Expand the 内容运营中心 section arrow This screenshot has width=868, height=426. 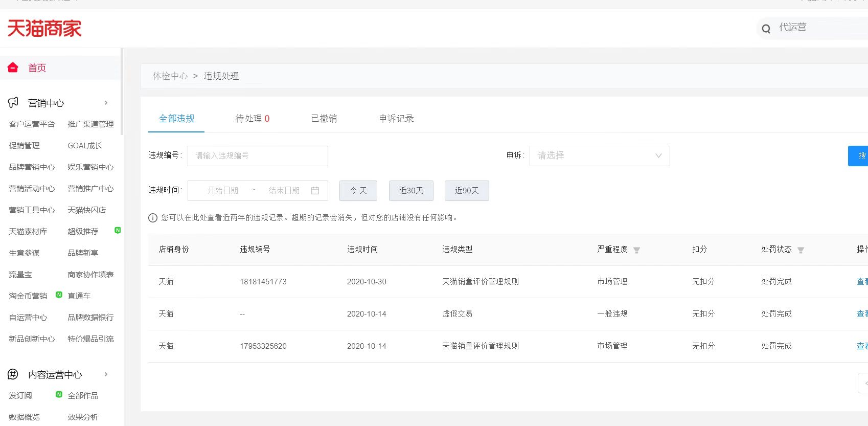click(106, 374)
